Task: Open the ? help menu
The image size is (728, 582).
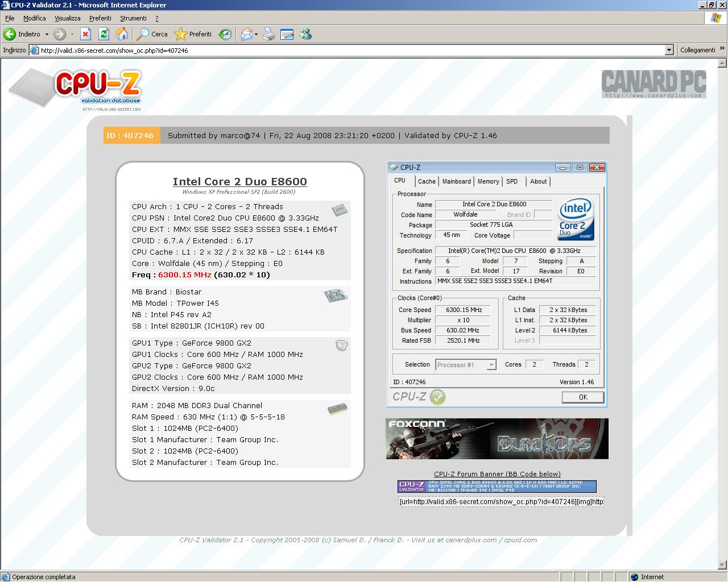Action: coord(157,18)
